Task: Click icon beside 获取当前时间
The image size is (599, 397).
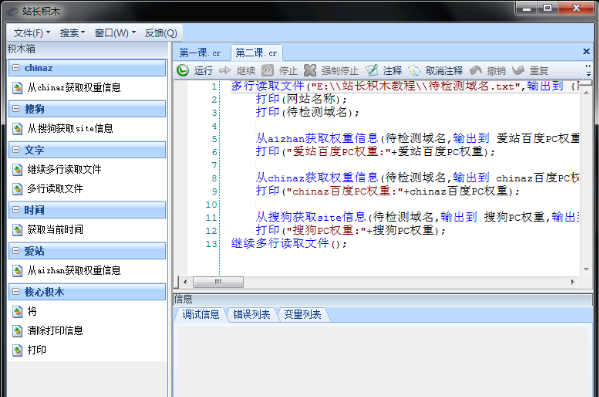Action: [17, 230]
